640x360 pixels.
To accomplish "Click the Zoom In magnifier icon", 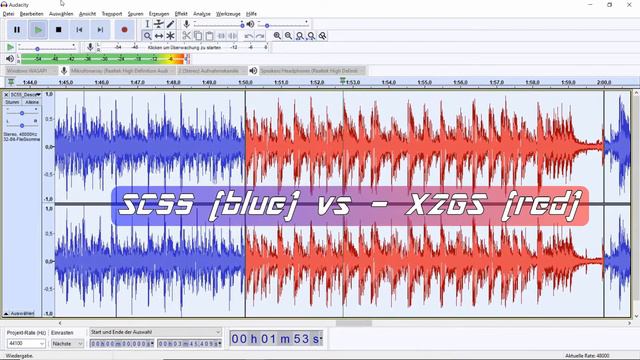I will click(x=277, y=36).
